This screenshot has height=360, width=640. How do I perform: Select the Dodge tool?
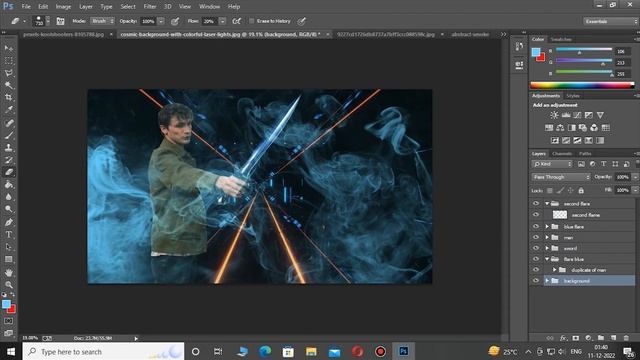pos(9,209)
